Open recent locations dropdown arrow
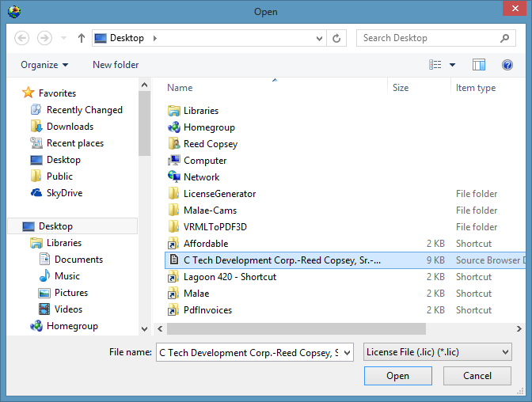This screenshot has width=532, height=402. [x=63, y=38]
